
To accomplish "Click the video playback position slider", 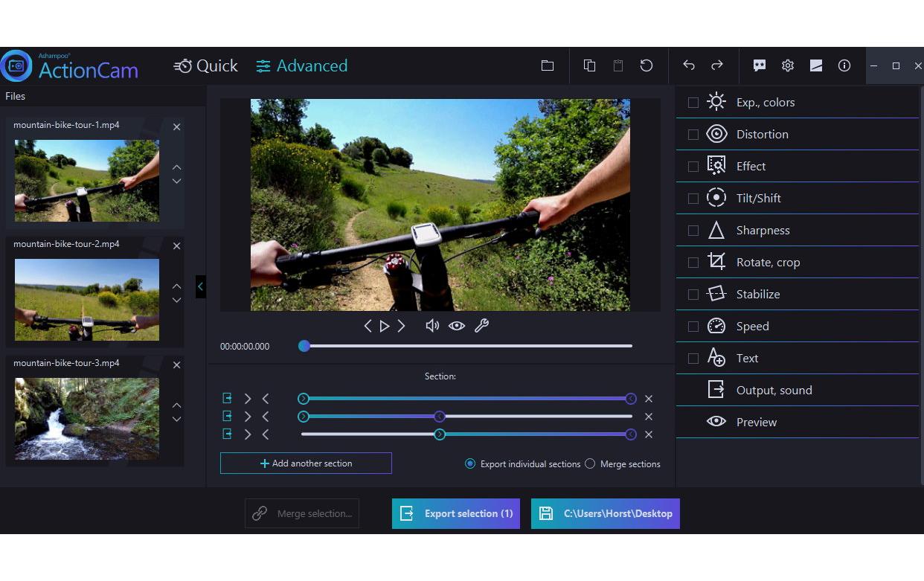I will click(x=469, y=346).
